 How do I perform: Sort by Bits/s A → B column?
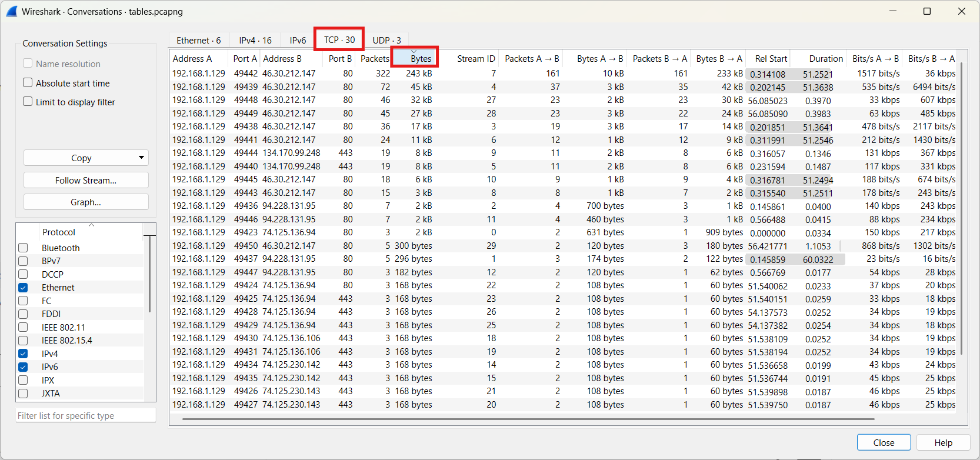click(875, 58)
